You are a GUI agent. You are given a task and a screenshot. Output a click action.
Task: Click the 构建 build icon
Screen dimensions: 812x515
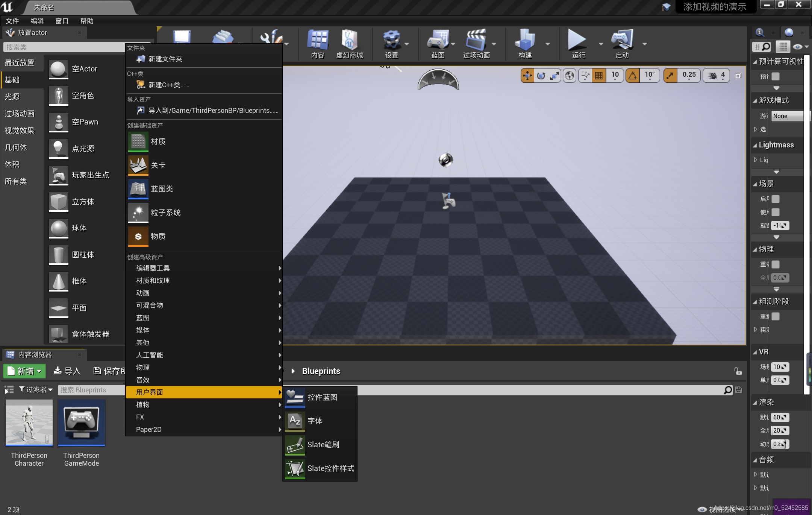(x=525, y=44)
